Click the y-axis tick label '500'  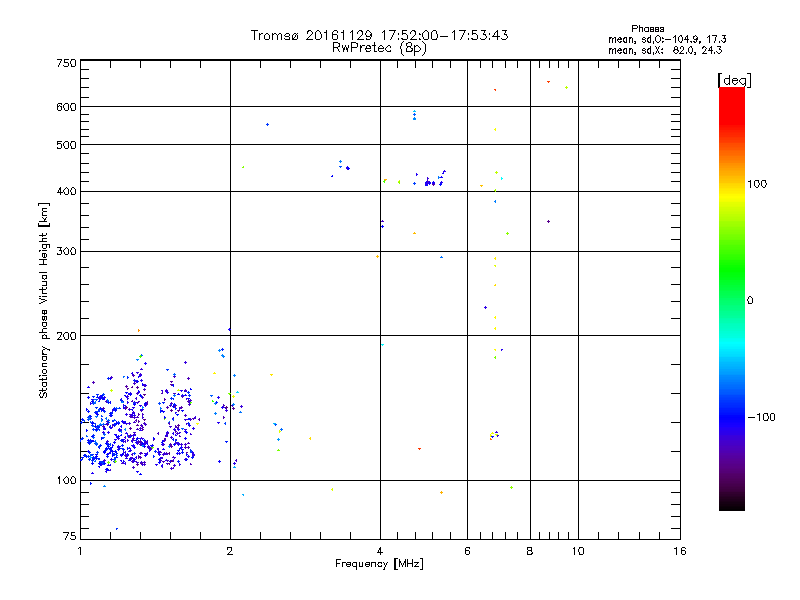tap(66, 145)
